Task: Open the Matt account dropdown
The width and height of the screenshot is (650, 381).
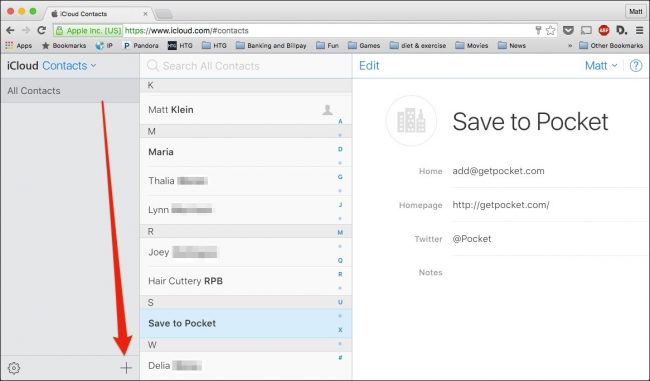Action: click(601, 66)
